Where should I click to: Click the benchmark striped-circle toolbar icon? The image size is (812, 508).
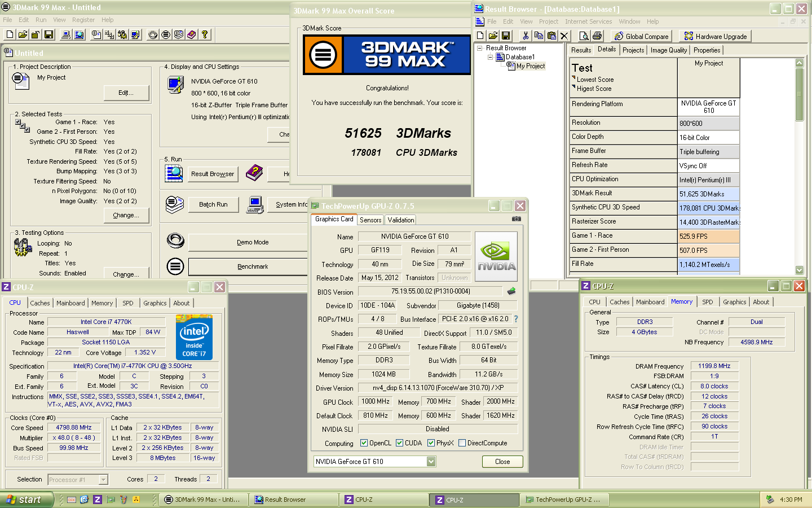[166, 35]
